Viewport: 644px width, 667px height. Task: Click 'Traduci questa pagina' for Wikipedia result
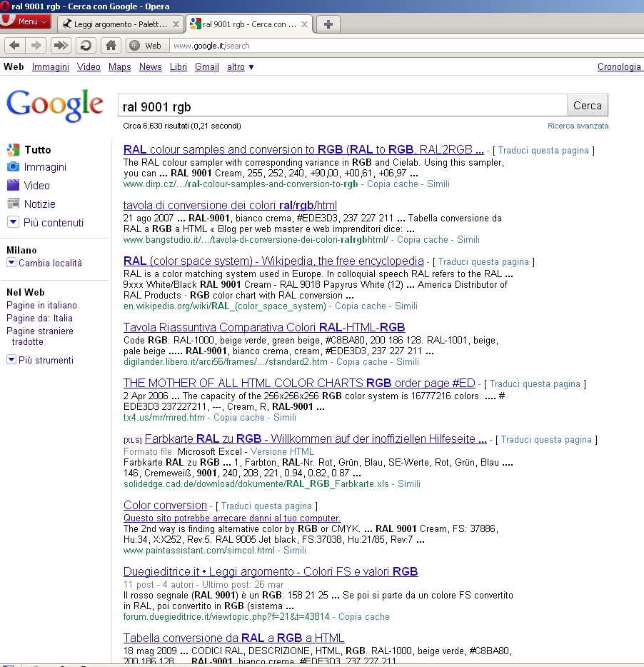(x=483, y=262)
